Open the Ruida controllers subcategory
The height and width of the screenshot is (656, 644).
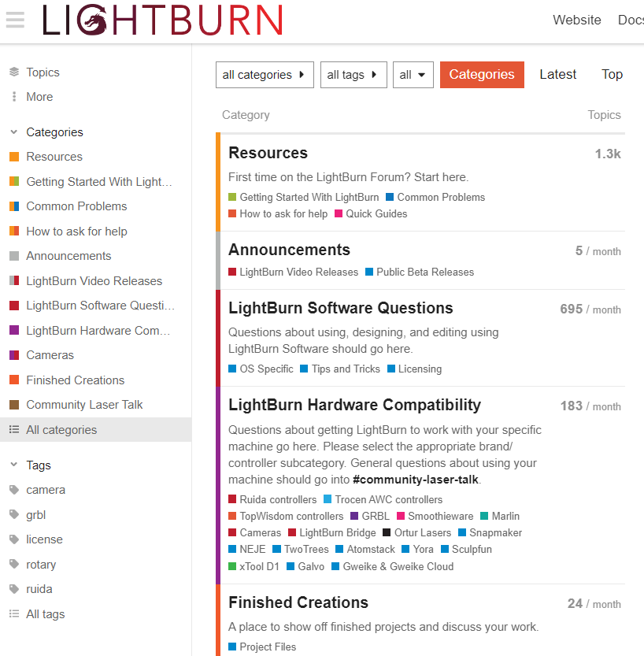click(277, 499)
